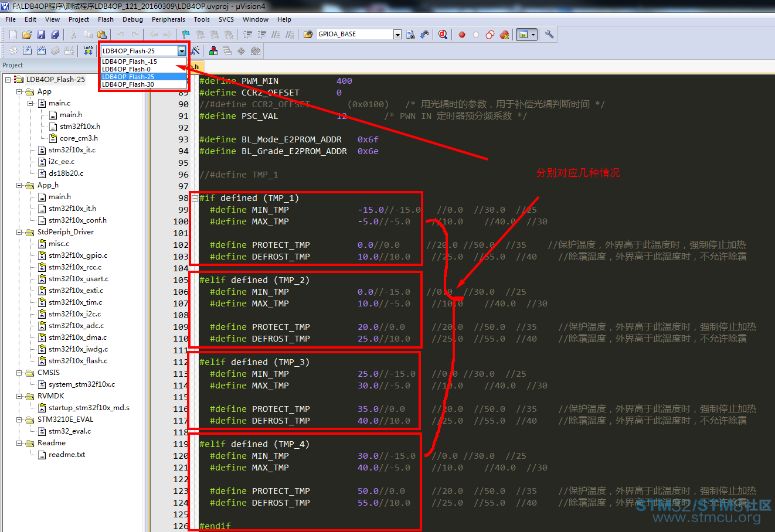Select startup_stm32f10x_md.s in project tree
The image size is (775, 532).
coord(89,408)
